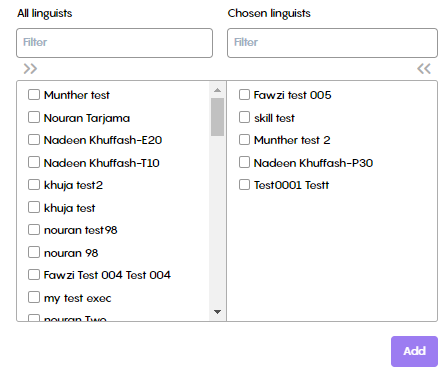Remove all chosen linguists with double-left arrows

coord(424,69)
